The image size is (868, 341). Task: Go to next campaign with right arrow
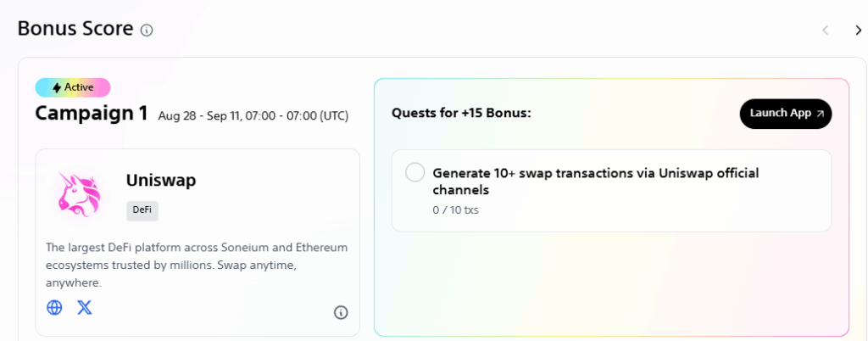pyautogui.click(x=858, y=31)
